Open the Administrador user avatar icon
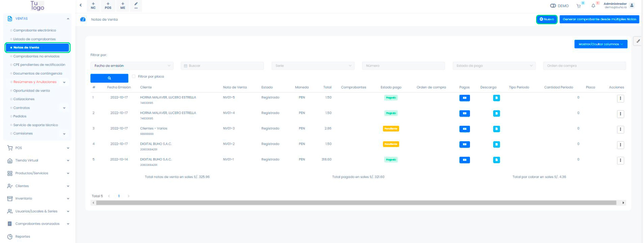The height and width of the screenshot is (243, 644). coord(632,5)
